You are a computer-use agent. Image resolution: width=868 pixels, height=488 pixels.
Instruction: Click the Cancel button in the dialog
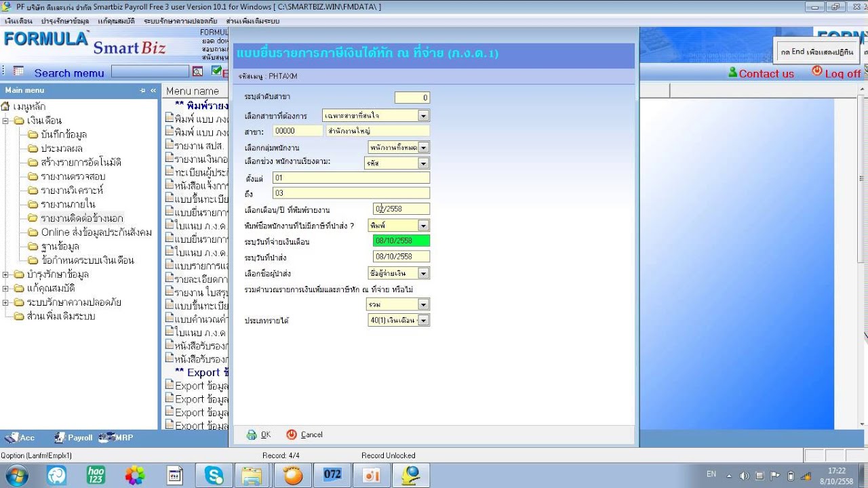[x=304, y=434]
